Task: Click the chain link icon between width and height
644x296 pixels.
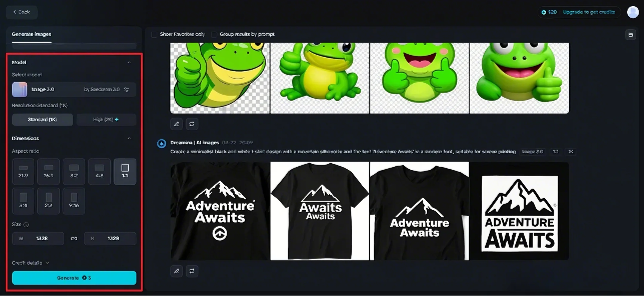Action: point(74,238)
